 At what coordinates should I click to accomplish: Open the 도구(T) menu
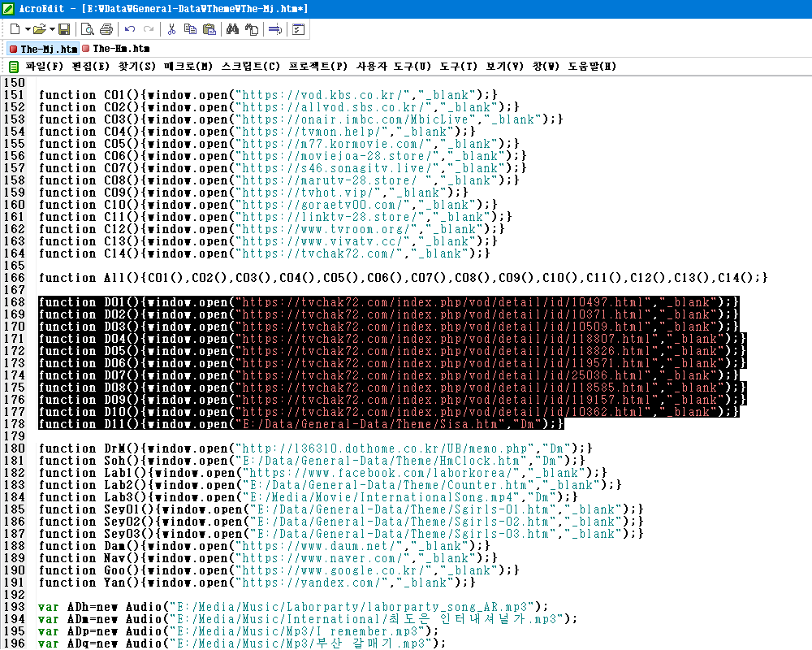click(458, 67)
